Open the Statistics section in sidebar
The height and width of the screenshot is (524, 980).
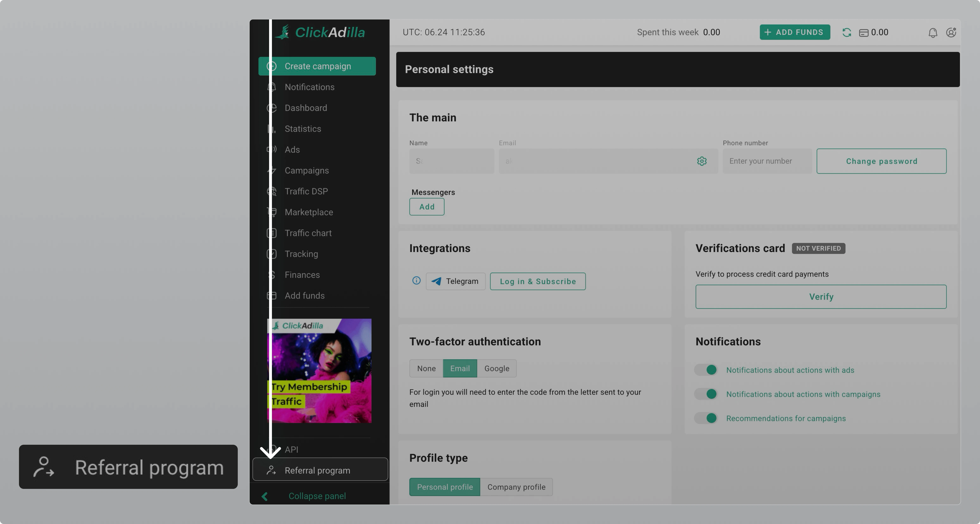(x=303, y=129)
